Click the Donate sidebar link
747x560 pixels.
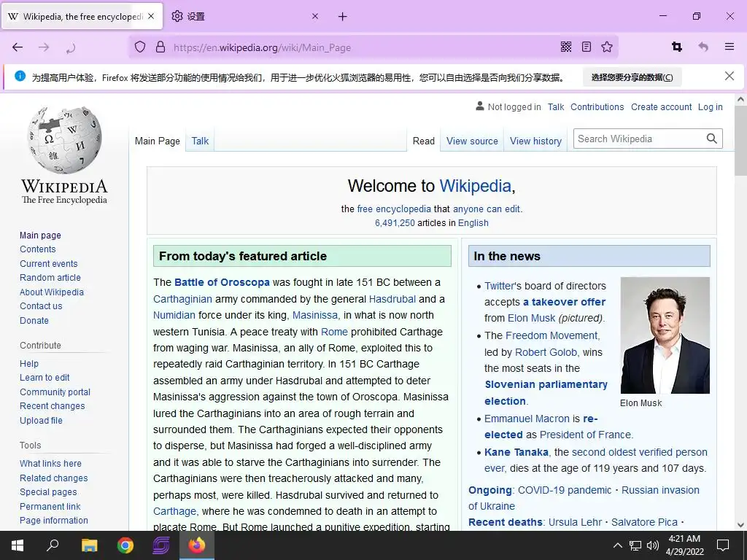pos(34,321)
